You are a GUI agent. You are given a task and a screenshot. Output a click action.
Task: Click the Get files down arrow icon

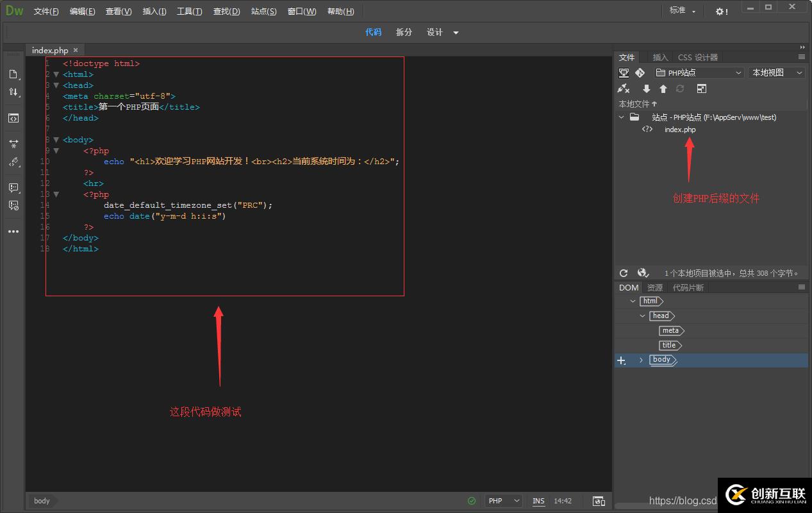(x=646, y=89)
